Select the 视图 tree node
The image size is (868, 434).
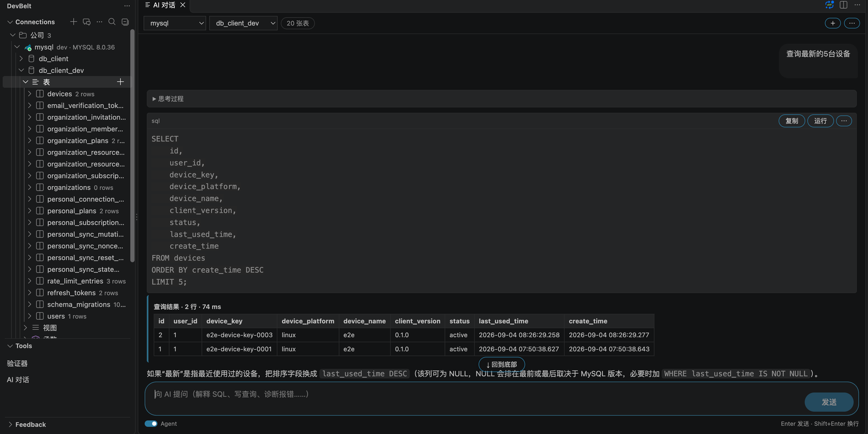(x=50, y=328)
